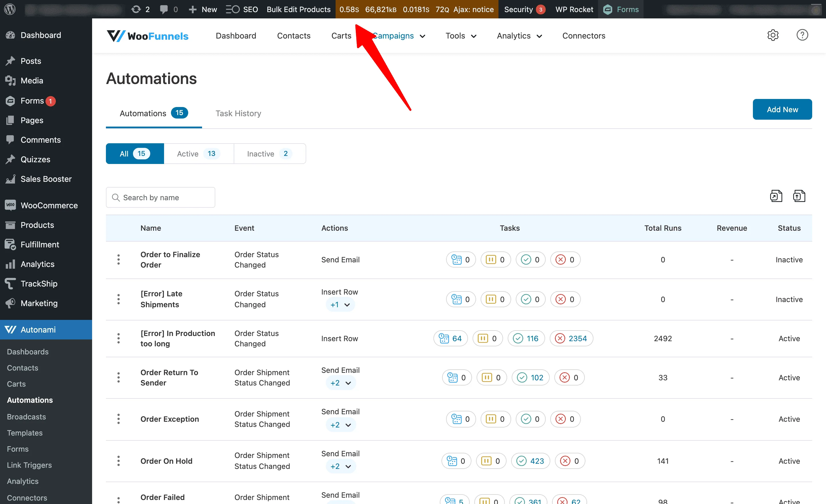Open Posts in the WordPress sidebar
826x504 pixels.
[31, 61]
